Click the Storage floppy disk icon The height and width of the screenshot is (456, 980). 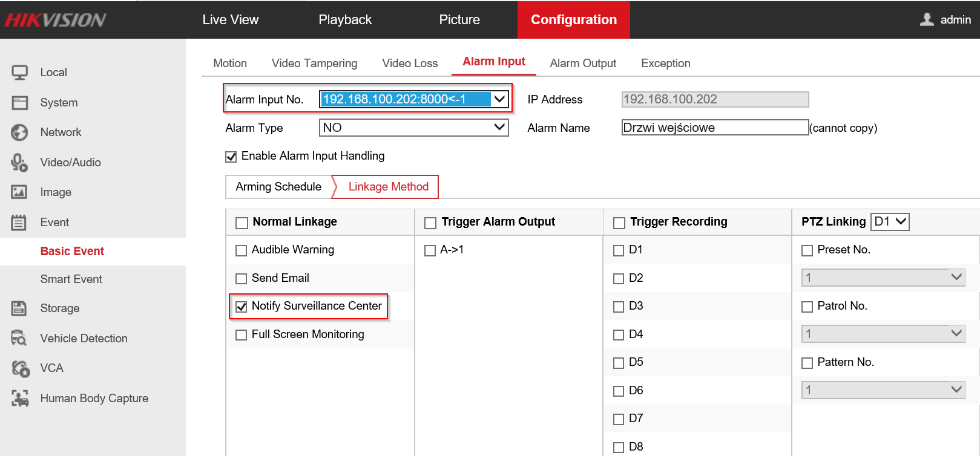[x=19, y=308]
